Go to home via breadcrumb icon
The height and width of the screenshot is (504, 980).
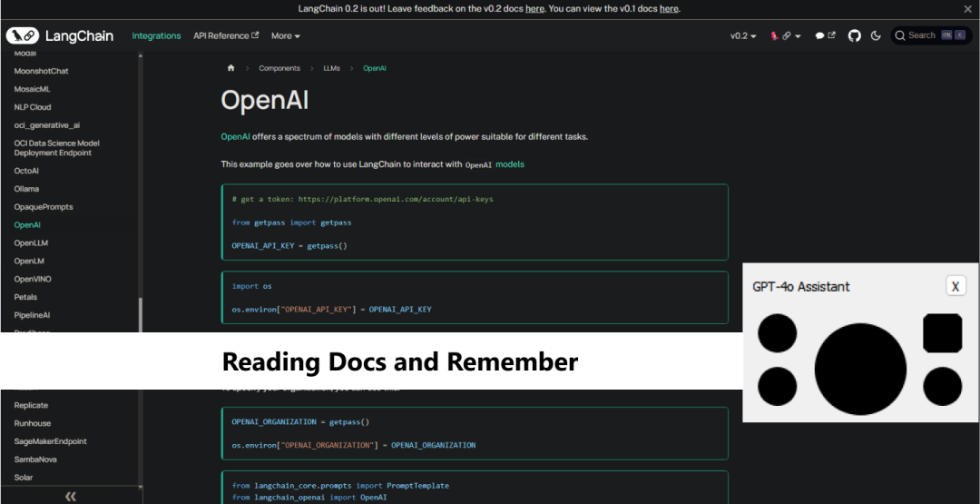click(x=230, y=68)
